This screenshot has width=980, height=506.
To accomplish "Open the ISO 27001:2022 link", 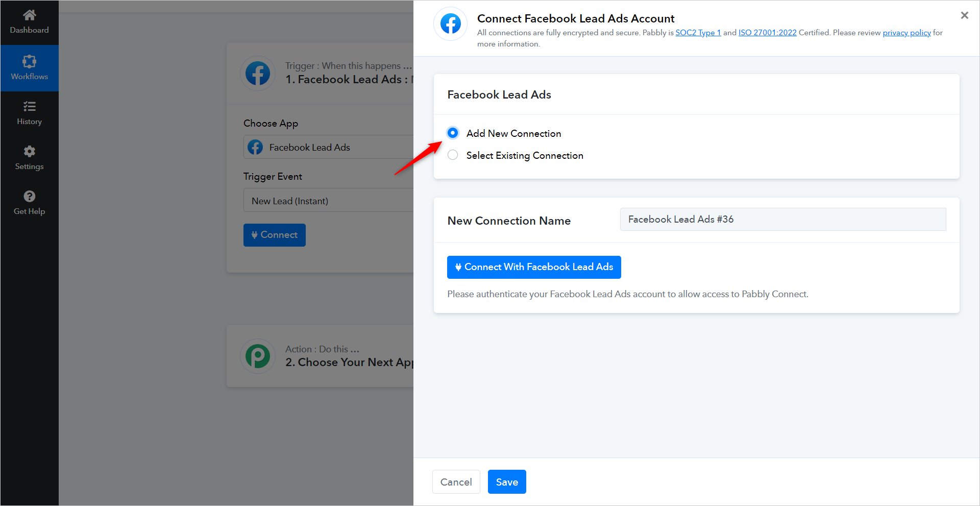I will pyautogui.click(x=768, y=33).
